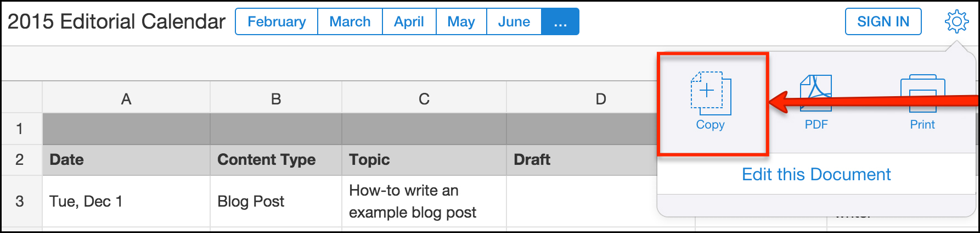Viewport: 980px width, 233px height.
Task: Open the settings gear menu
Action: click(x=956, y=21)
